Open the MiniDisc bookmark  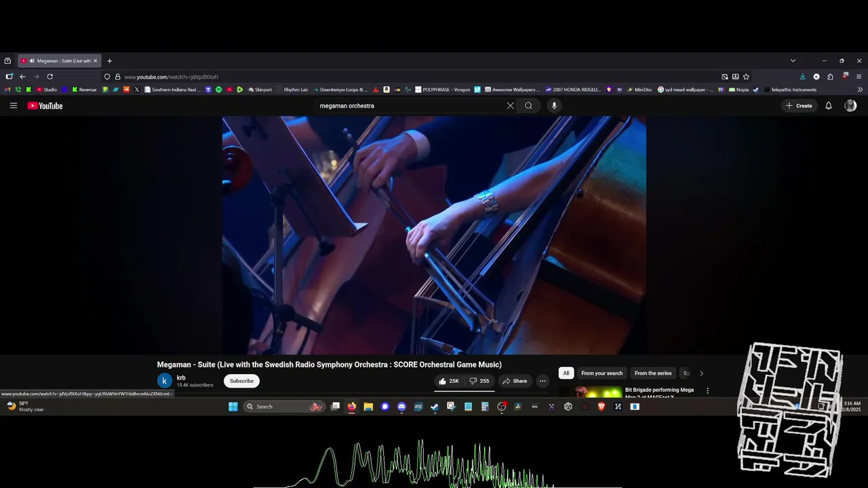(639, 89)
